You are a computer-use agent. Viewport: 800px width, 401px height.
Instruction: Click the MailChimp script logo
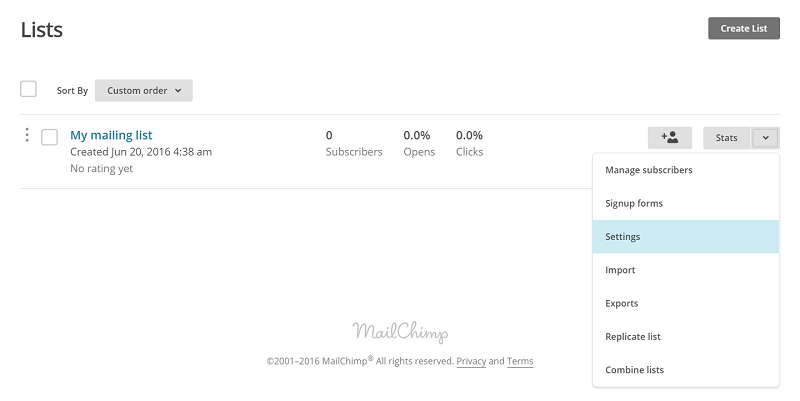(x=401, y=332)
